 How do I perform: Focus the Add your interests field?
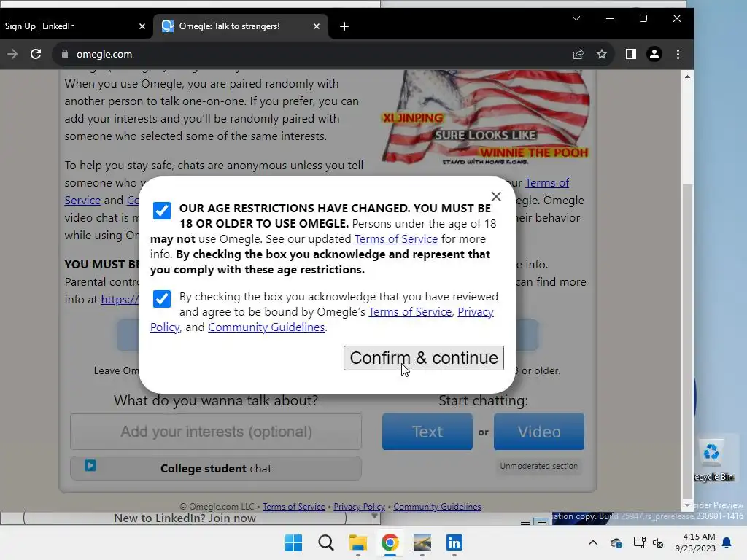tap(216, 432)
